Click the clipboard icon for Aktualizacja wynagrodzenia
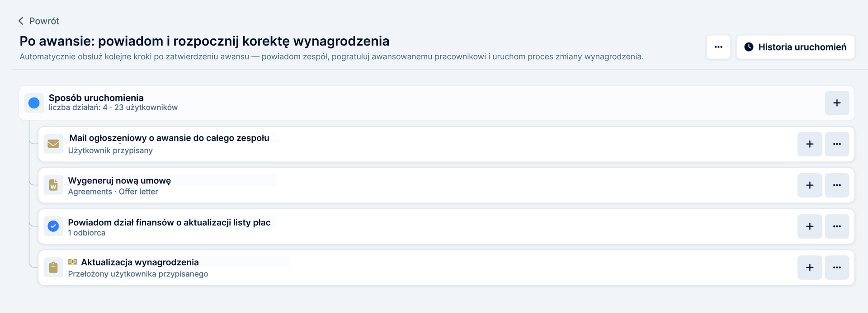 [x=53, y=267]
